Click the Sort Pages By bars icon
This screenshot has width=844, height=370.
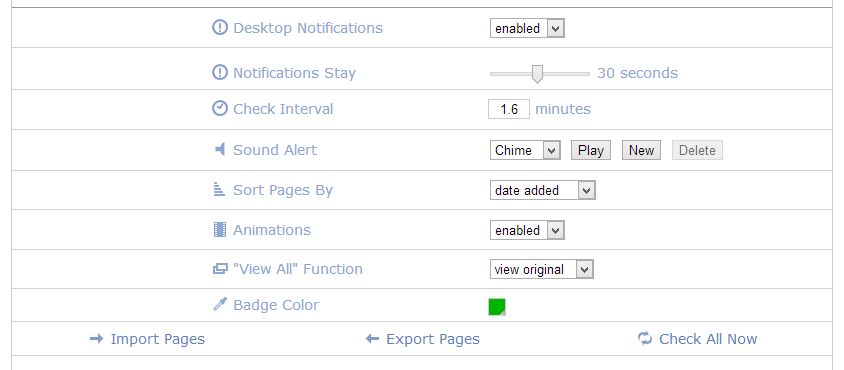219,190
